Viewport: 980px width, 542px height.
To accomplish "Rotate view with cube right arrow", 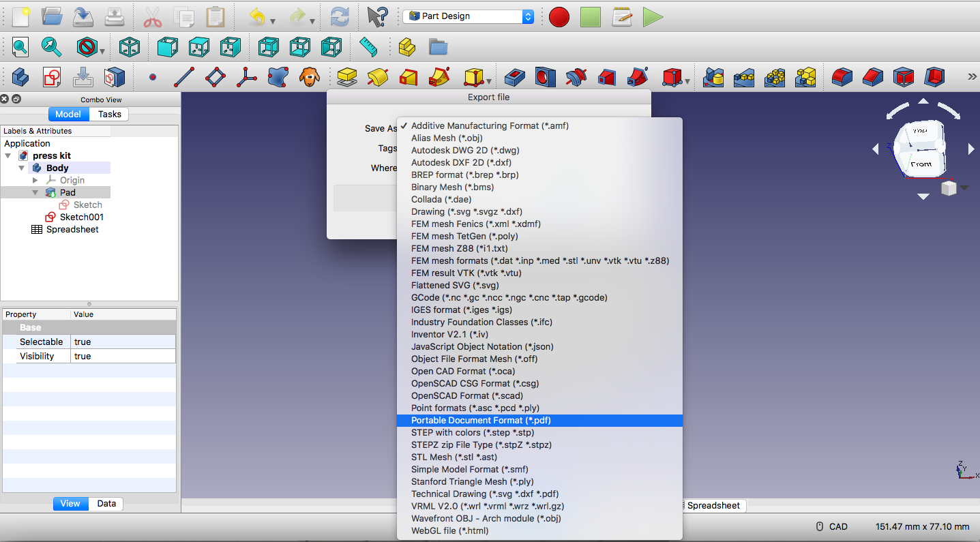I will 971,149.
